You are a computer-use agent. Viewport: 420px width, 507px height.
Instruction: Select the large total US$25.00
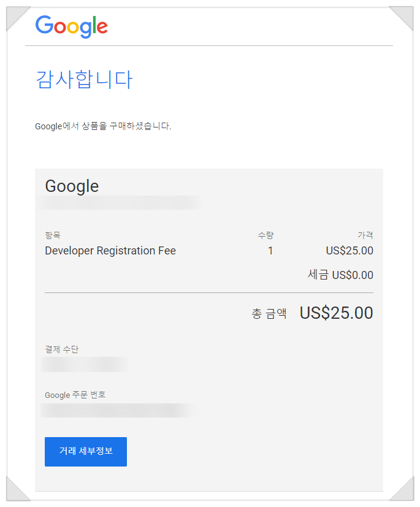click(336, 313)
